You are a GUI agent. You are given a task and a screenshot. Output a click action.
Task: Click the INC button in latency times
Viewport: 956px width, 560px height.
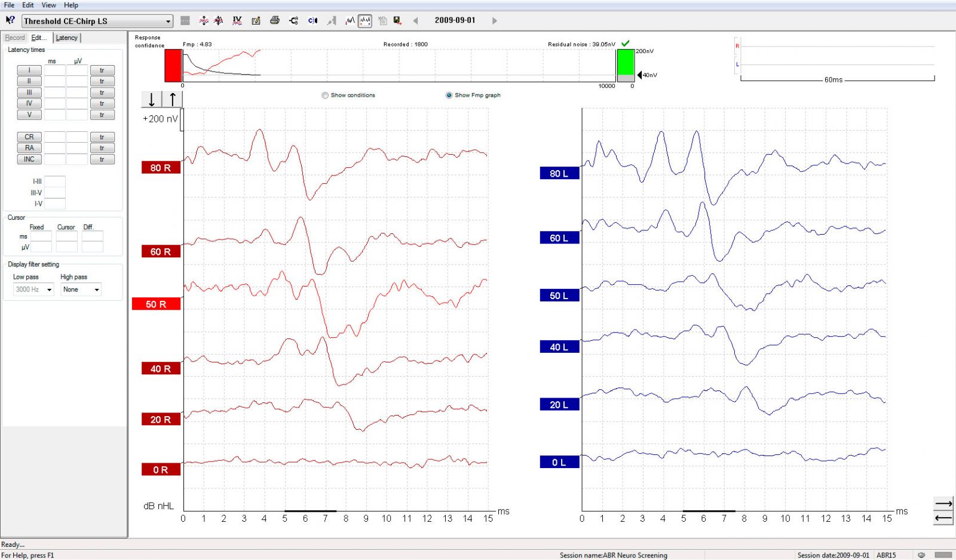point(28,159)
